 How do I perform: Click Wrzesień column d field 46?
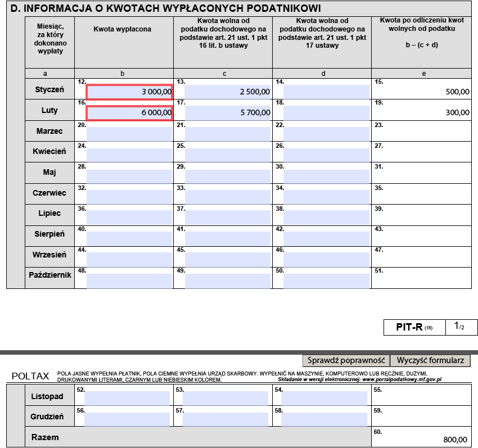(x=327, y=259)
